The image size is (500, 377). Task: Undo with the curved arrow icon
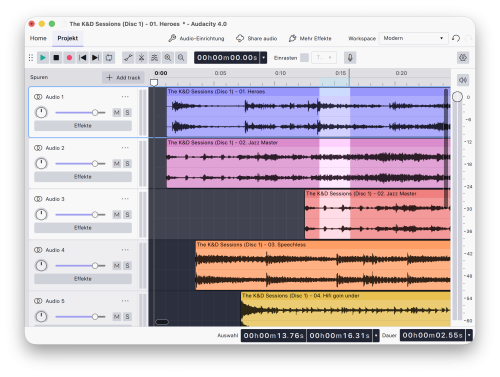(456, 38)
